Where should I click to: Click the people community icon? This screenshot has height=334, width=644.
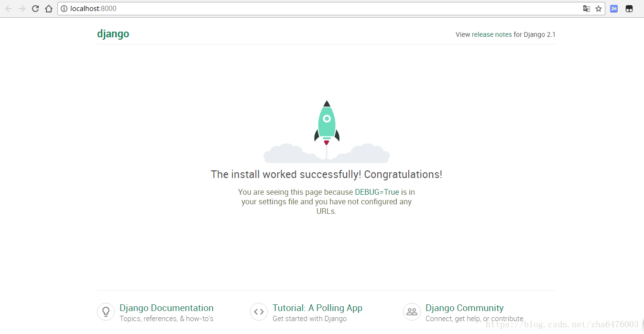(412, 312)
